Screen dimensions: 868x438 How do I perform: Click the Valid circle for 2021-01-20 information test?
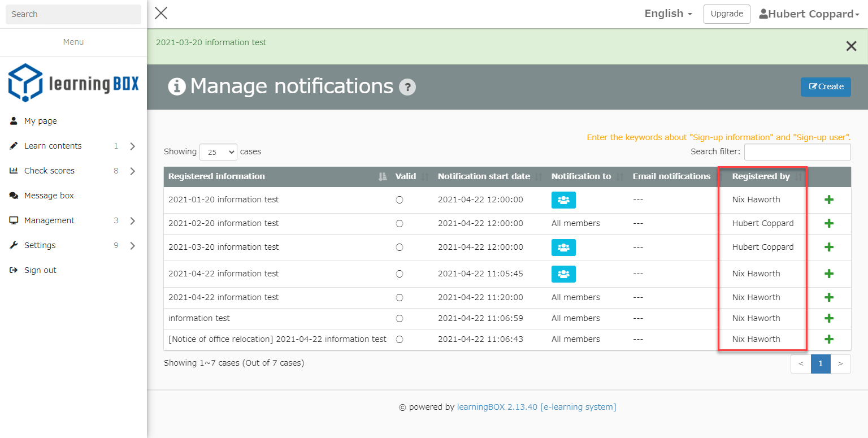pos(400,200)
